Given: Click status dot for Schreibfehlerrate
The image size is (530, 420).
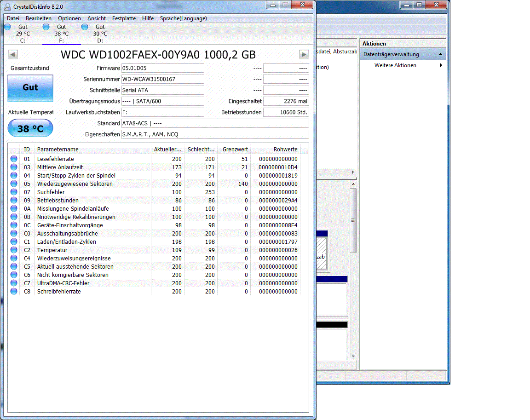Looking at the screenshot, I should click(x=14, y=291).
